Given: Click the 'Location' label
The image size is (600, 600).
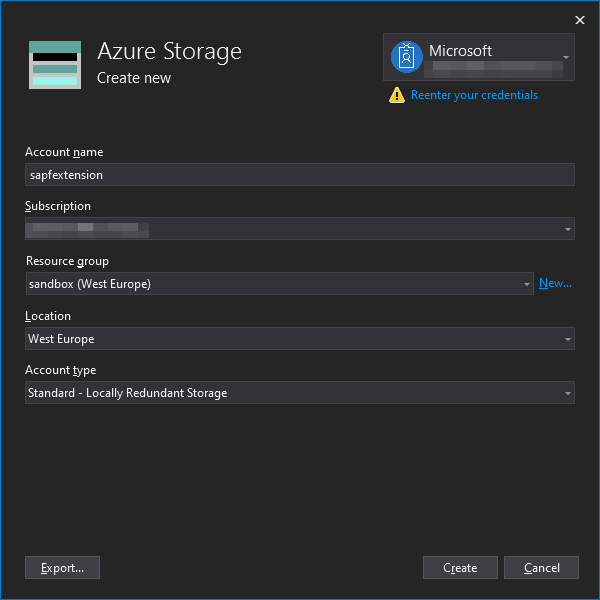Looking at the screenshot, I should (x=48, y=316).
